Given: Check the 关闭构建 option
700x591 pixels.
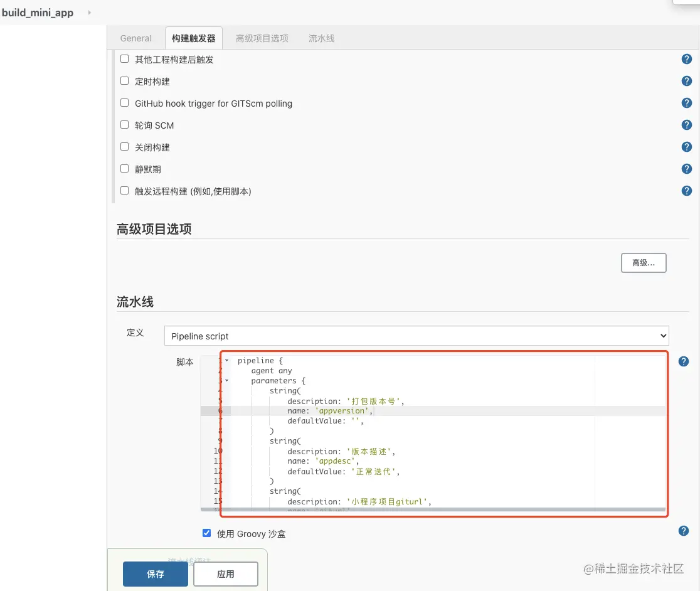Looking at the screenshot, I should coord(125,146).
